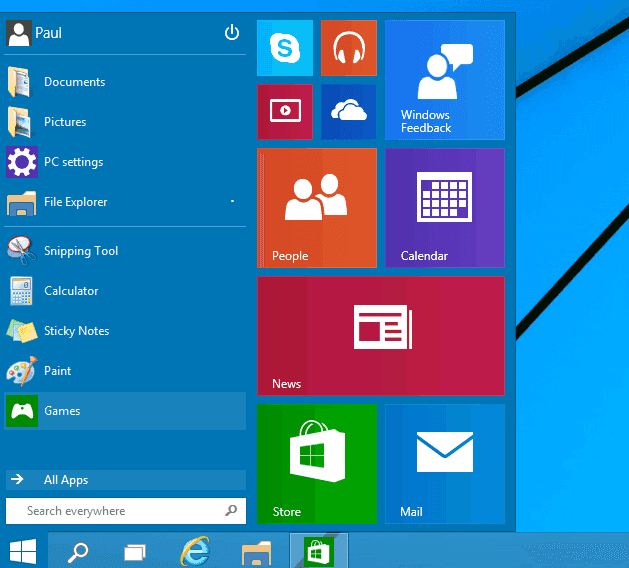Open the OneDrive cloud tile
The image size is (629, 568).
click(349, 112)
